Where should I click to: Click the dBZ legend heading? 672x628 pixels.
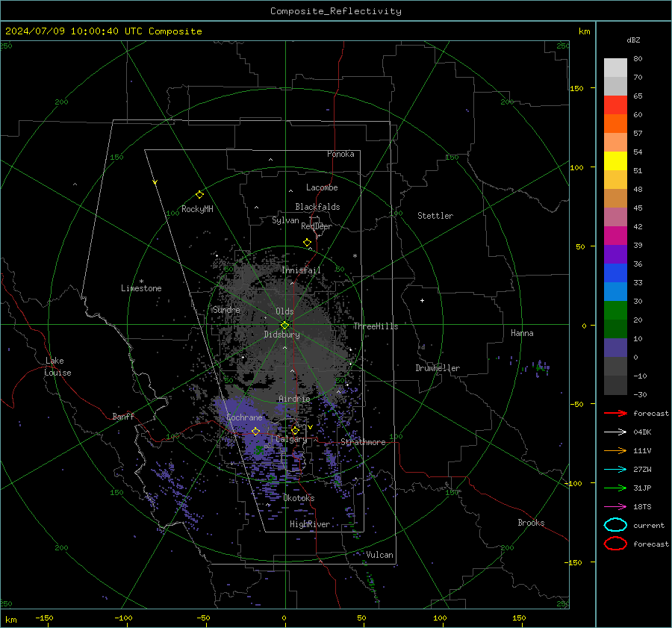tap(633, 40)
